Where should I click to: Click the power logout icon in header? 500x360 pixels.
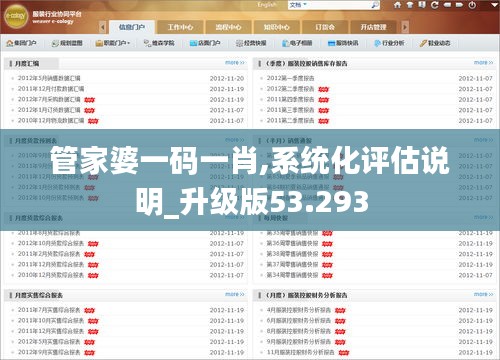coord(472,5)
